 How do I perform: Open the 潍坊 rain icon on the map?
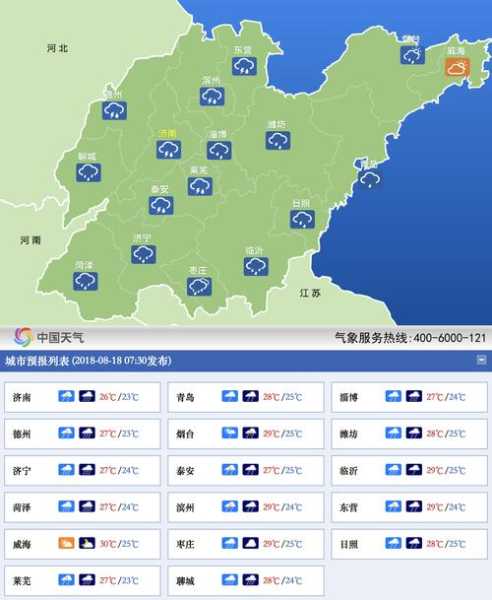[x=278, y=140]
